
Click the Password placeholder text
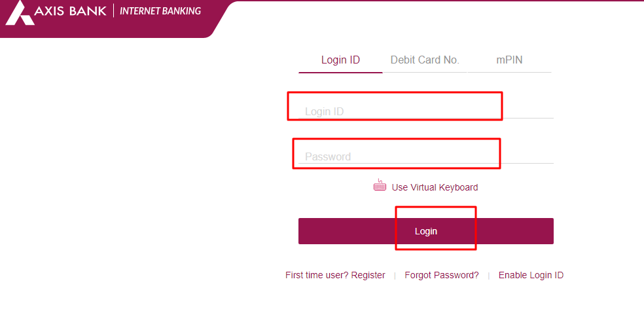(x=328, y=156)
